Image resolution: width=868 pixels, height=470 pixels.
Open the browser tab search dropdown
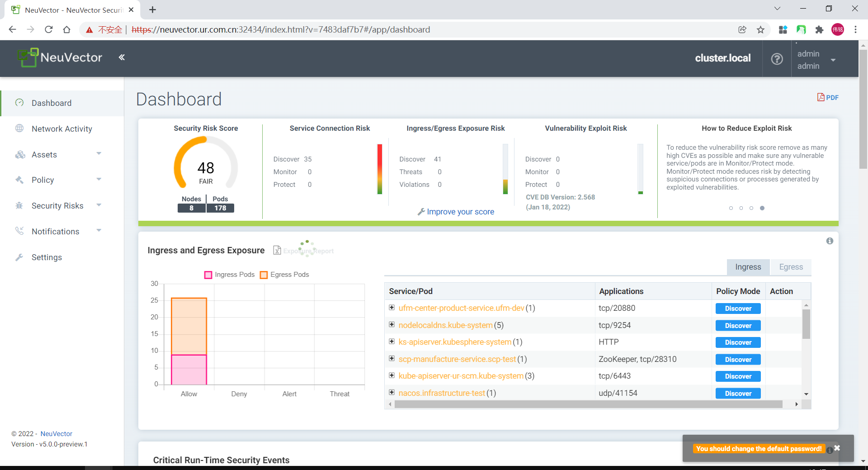pyautogui.click(x=777, y=9)
